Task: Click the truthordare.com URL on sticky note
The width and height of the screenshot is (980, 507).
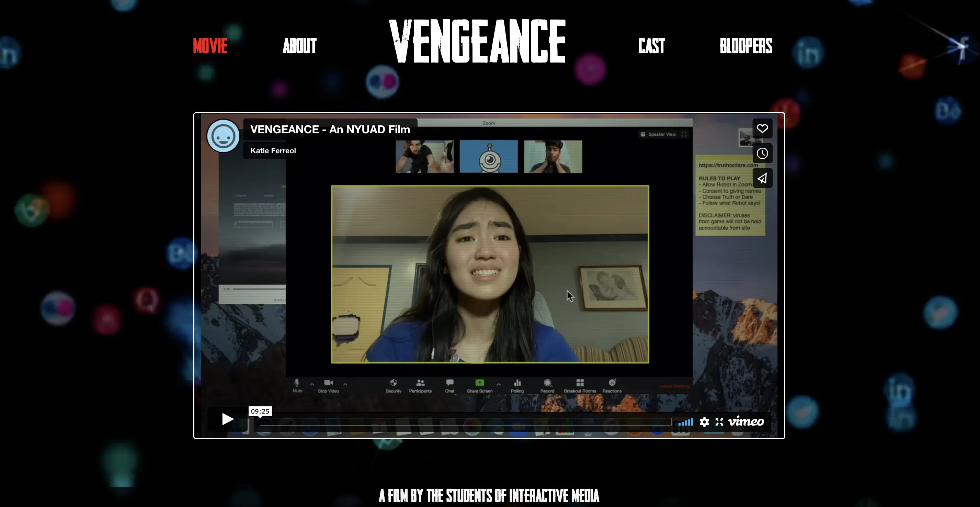Action: 728,165
